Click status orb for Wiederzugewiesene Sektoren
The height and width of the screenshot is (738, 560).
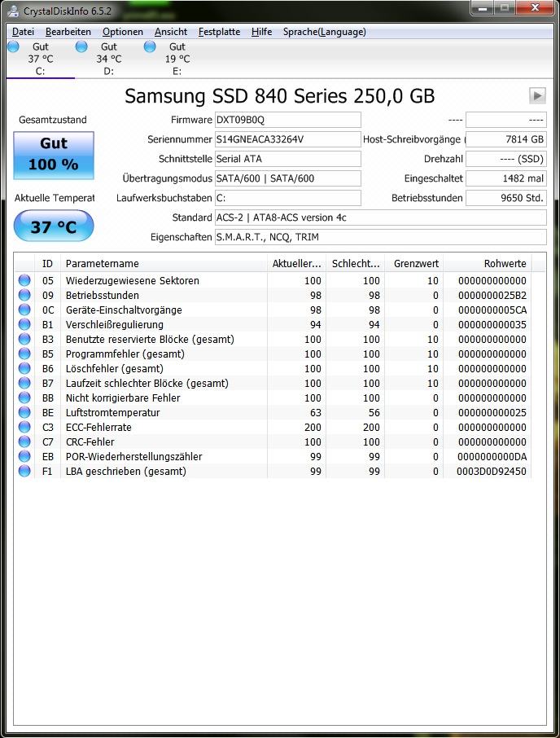[x=24, y=280]
